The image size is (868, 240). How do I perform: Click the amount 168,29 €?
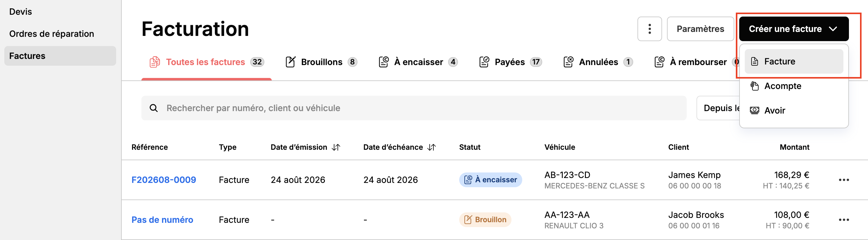pos(792,175)
